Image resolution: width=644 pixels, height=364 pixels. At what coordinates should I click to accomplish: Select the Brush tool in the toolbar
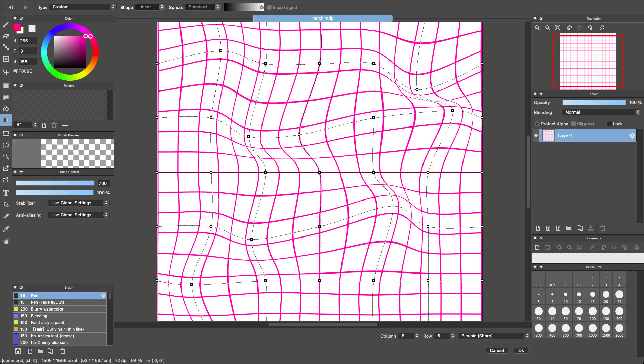[6, 24]
